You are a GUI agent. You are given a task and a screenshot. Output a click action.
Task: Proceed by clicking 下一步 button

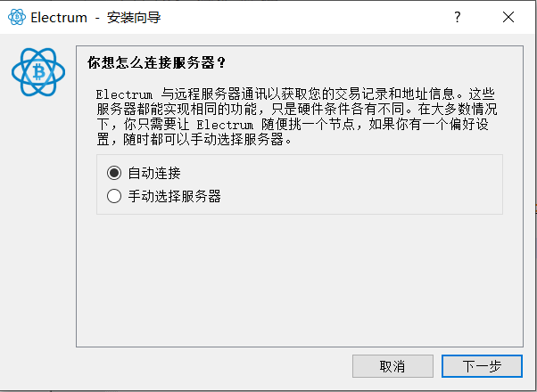[482, 366]
